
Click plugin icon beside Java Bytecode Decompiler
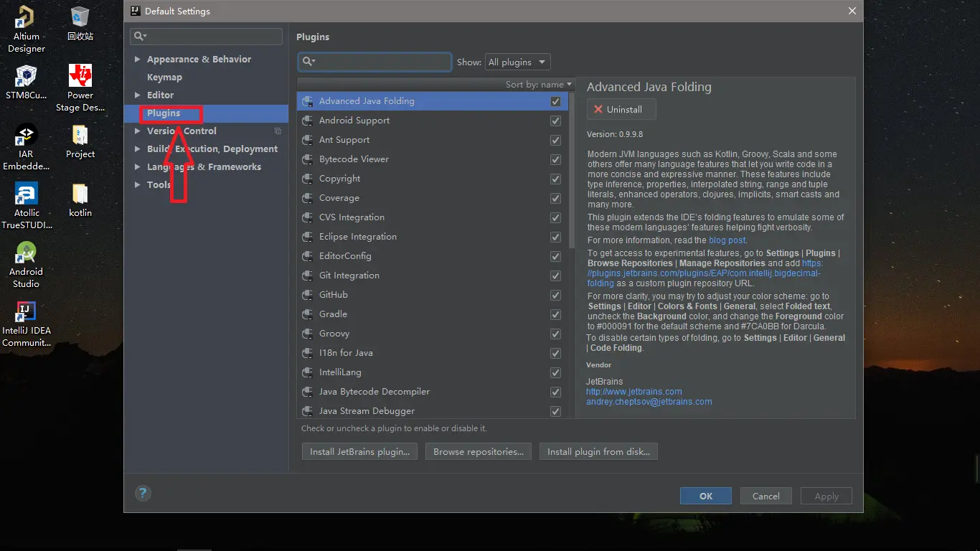tap(307, 392)
